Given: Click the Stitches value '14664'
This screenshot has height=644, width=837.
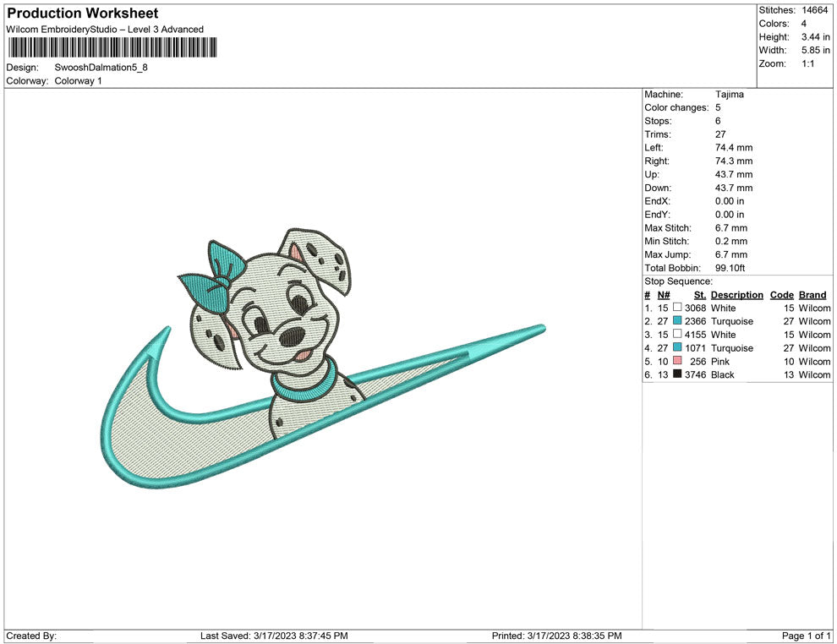Looking at the screenshot, I should pos(814,10).
